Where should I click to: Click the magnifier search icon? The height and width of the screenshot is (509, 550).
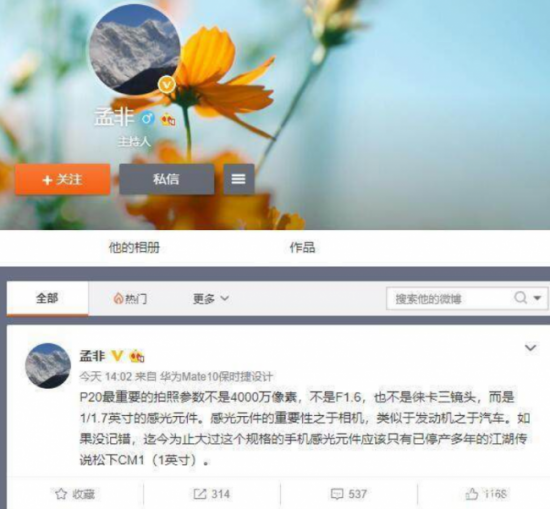click(x=521, y=298)
